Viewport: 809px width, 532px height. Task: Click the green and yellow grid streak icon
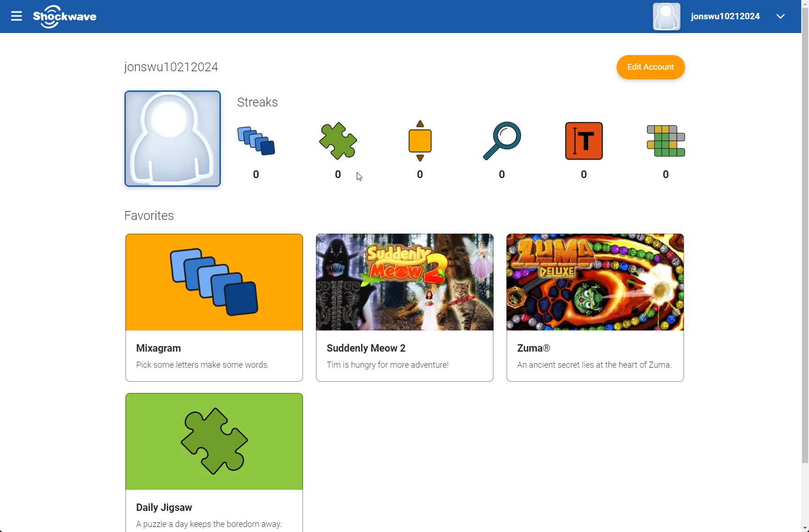click(666, 141)
